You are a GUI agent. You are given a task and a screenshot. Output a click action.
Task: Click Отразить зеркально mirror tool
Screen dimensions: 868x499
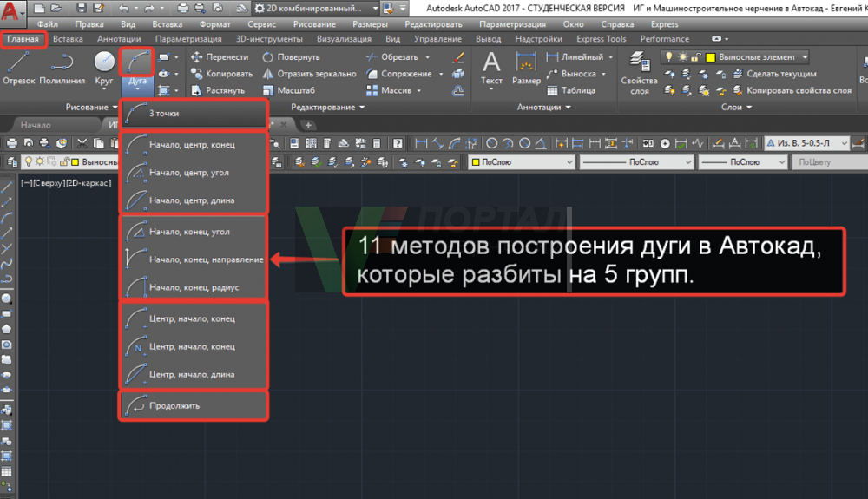click(310, 74)
